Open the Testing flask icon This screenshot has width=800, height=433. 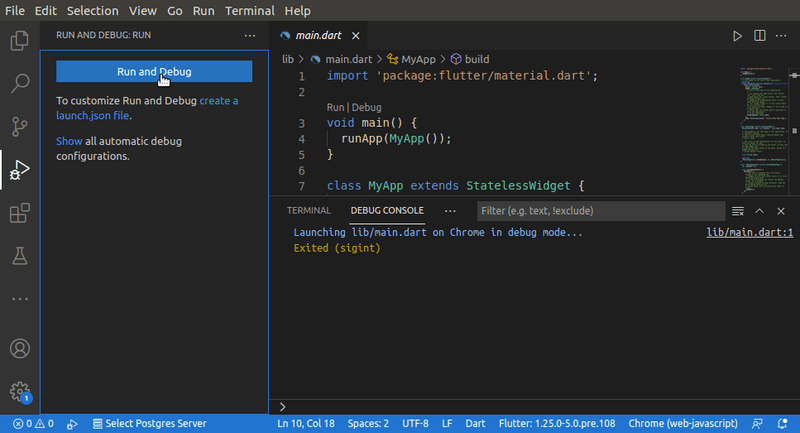[19, 256]
